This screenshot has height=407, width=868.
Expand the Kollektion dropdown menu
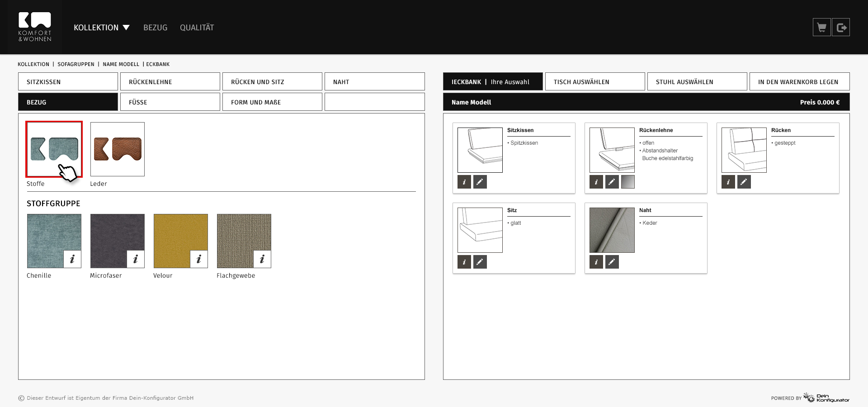102,28
